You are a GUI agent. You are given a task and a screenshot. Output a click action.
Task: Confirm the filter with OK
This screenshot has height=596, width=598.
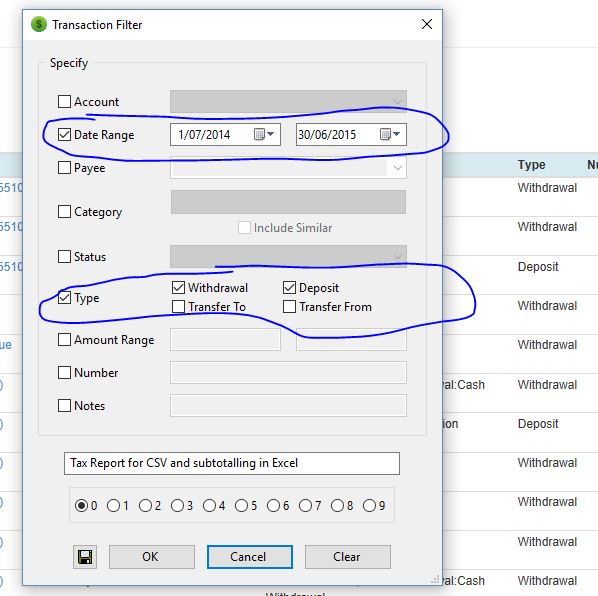(x=151, y=557)
